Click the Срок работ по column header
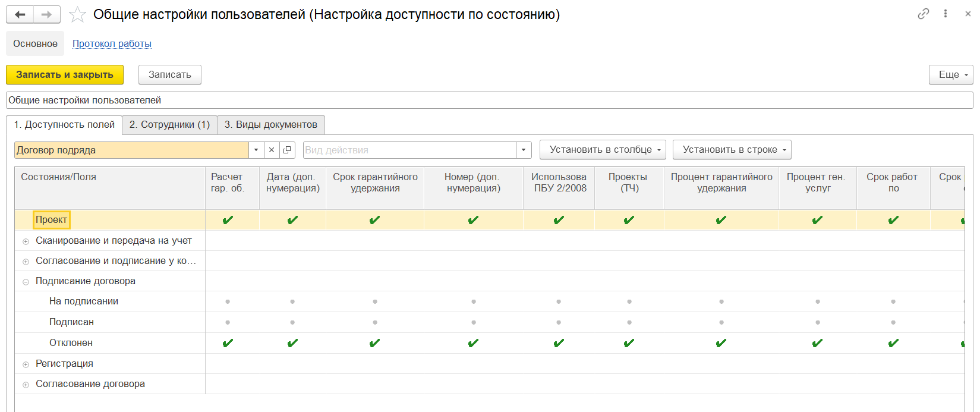The width and height of the screenshot is (980, 412). click(x=893, y=188)
